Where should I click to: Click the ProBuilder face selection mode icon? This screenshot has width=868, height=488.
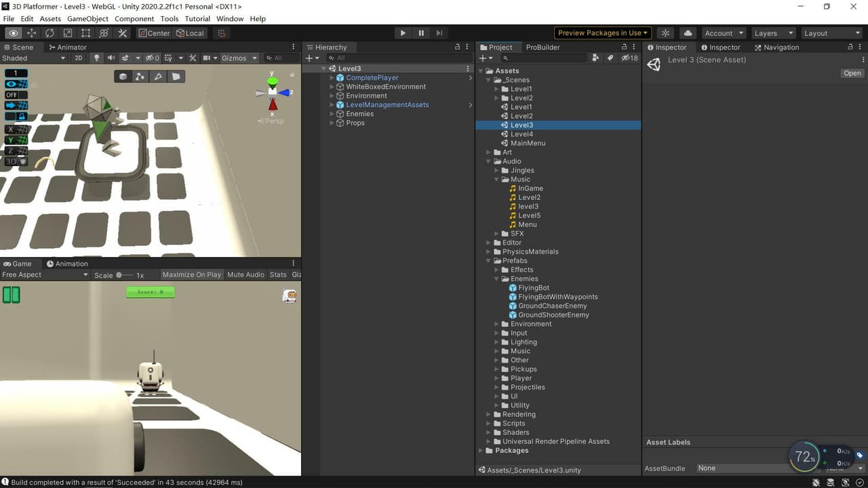[176, 77]
